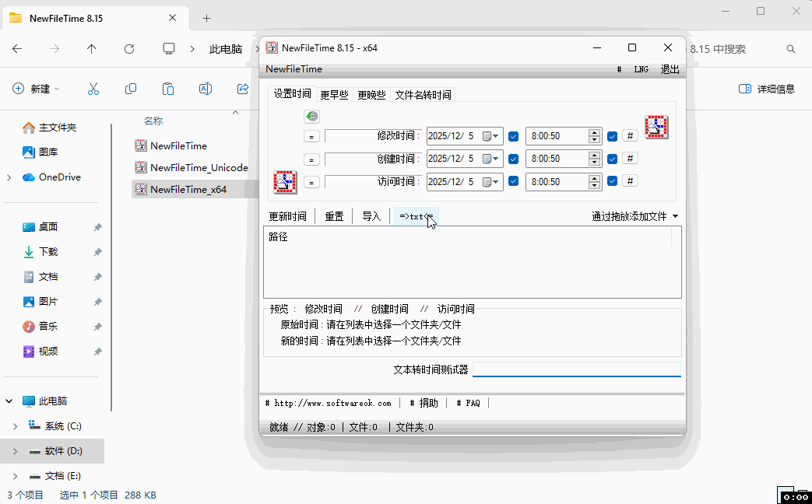
Task: Click the 更新时间 button
Action: [x=287, y=216]
